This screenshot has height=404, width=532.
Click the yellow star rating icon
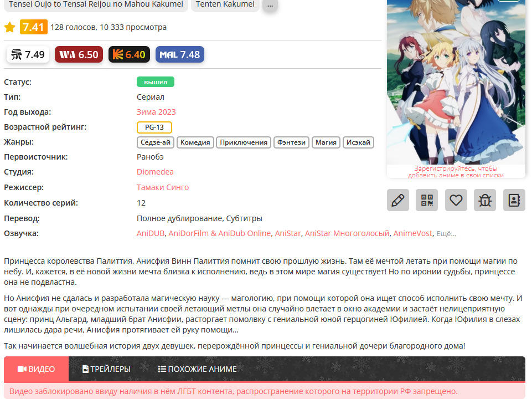[x=10, y=27]
